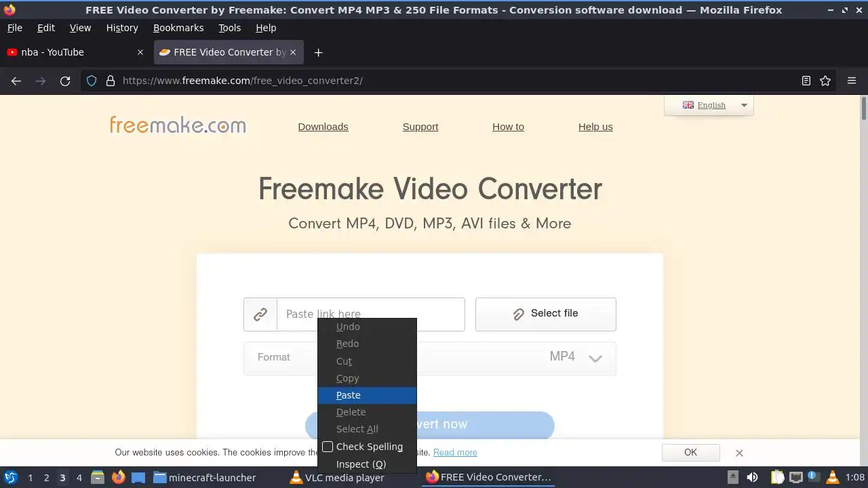
Task: Open the volume speaker tray icon
Action: click(752, 477)
